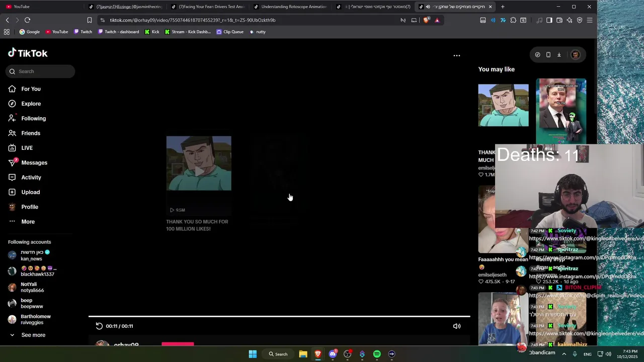Open the Clip Queue bookmark
The width and height of the screenshot is (644, 362).
point(230,32)
